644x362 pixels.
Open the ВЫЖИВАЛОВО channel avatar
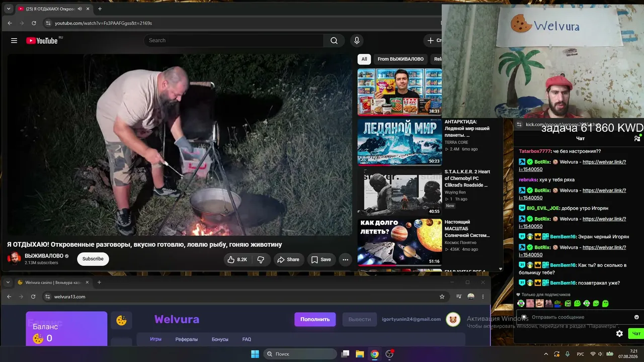(x=14, y=259)
